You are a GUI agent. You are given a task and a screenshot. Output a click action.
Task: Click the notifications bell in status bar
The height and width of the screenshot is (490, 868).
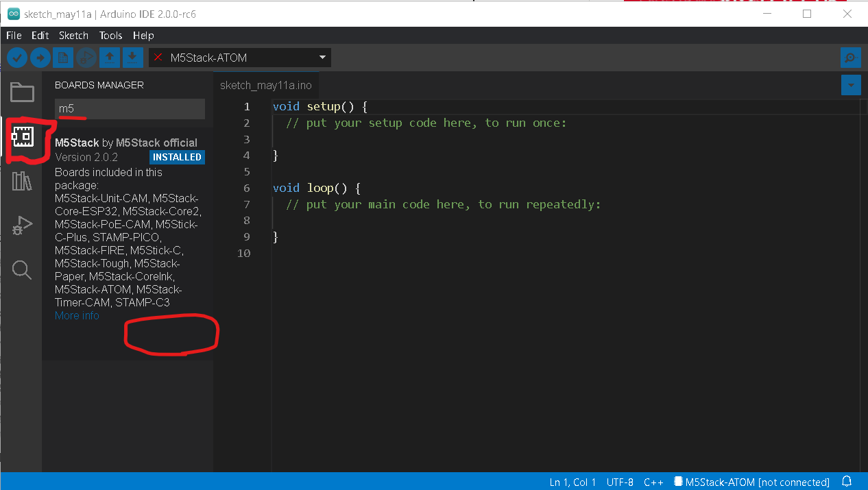coord(847,482)
